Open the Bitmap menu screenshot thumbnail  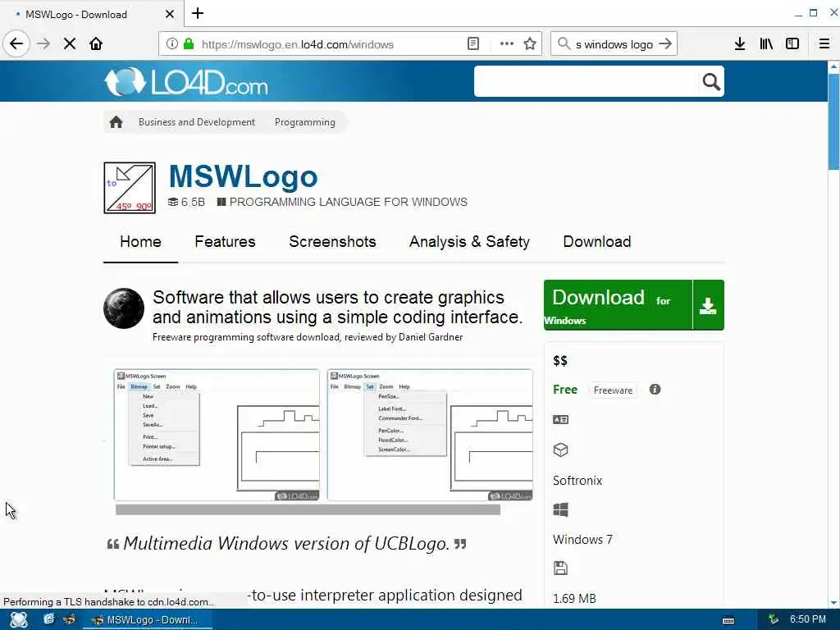[x=217, y=435]
